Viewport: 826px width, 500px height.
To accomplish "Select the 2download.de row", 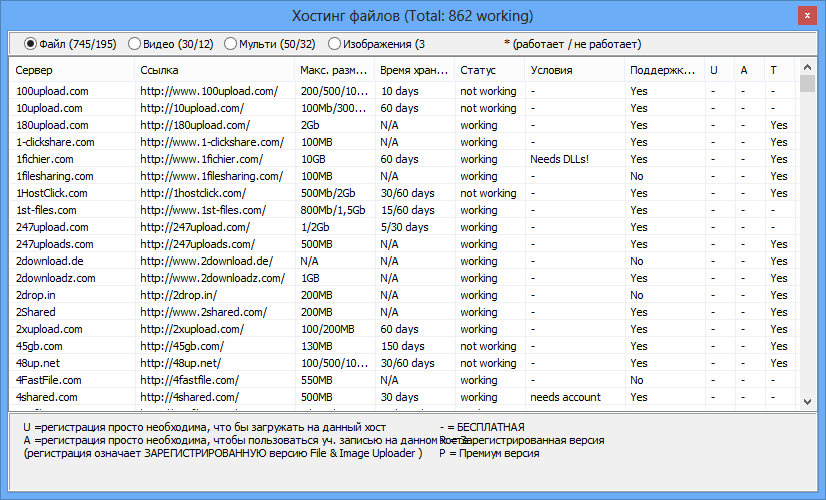I will coord(404,261).
